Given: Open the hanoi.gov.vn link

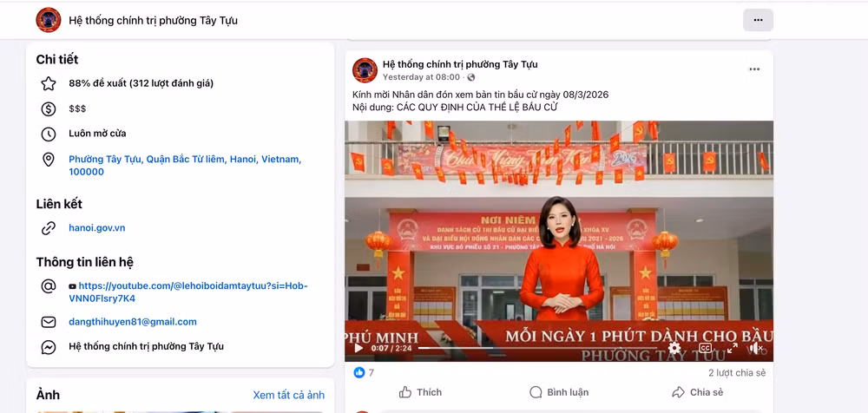Looking at the screenshot, I should click(97, 228).
